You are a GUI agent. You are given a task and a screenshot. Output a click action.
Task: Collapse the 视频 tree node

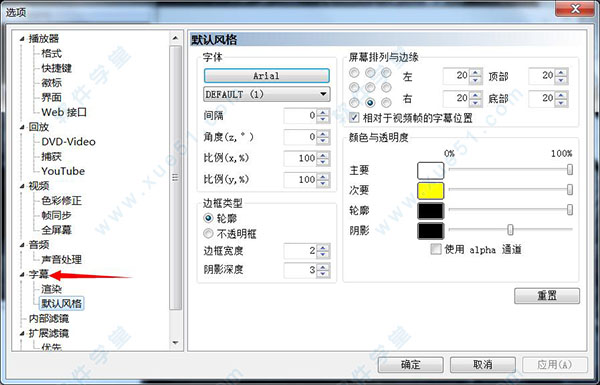pos(22,186)
